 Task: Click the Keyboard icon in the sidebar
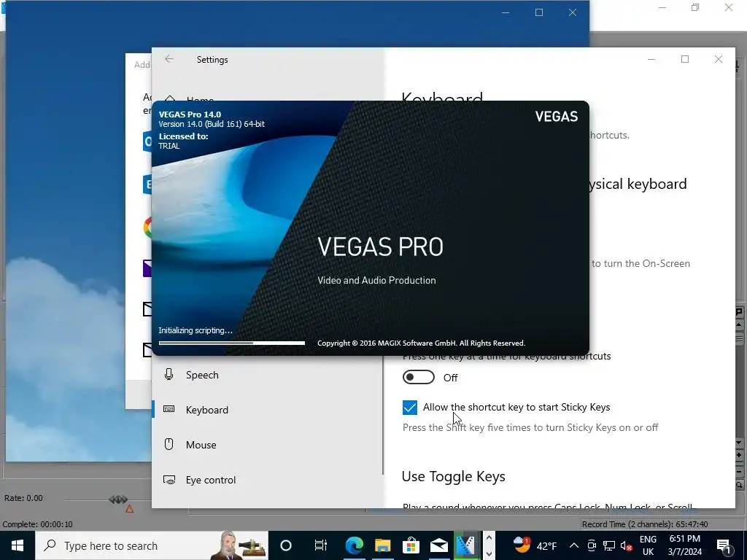169,409
